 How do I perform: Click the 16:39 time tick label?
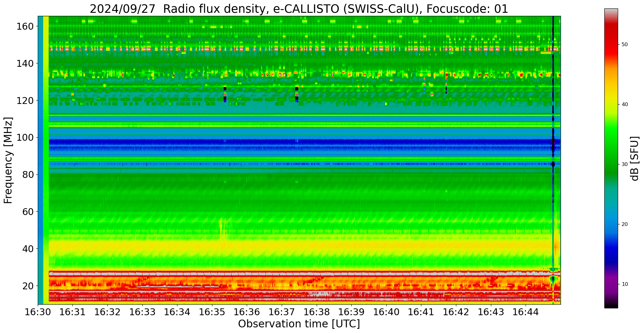pyautogui.click(x=351, y=312)
